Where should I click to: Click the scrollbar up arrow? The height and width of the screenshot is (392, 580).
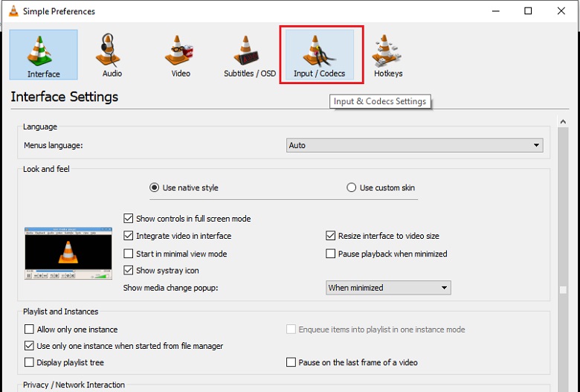pyautogui.click(x=563, y=121)
